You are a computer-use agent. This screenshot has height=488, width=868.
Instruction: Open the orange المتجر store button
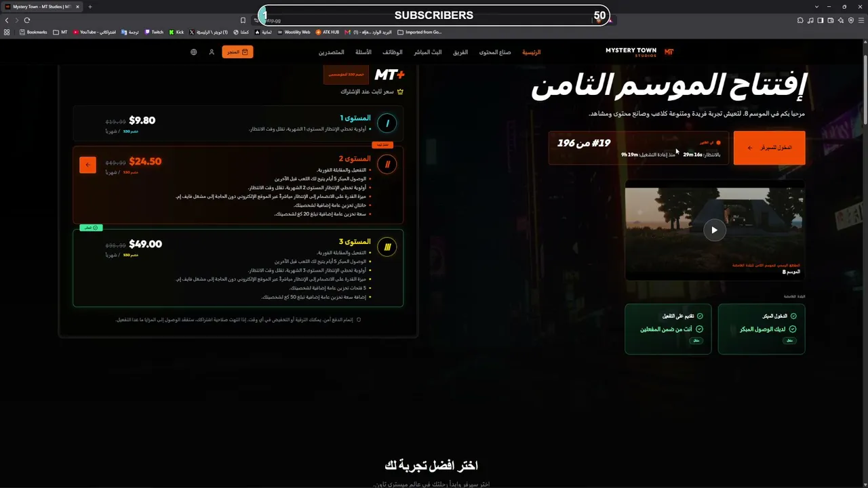(237, 52)
